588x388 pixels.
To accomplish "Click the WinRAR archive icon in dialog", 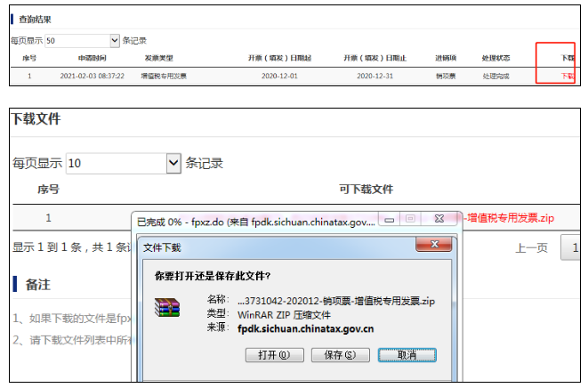I will 167,307.
